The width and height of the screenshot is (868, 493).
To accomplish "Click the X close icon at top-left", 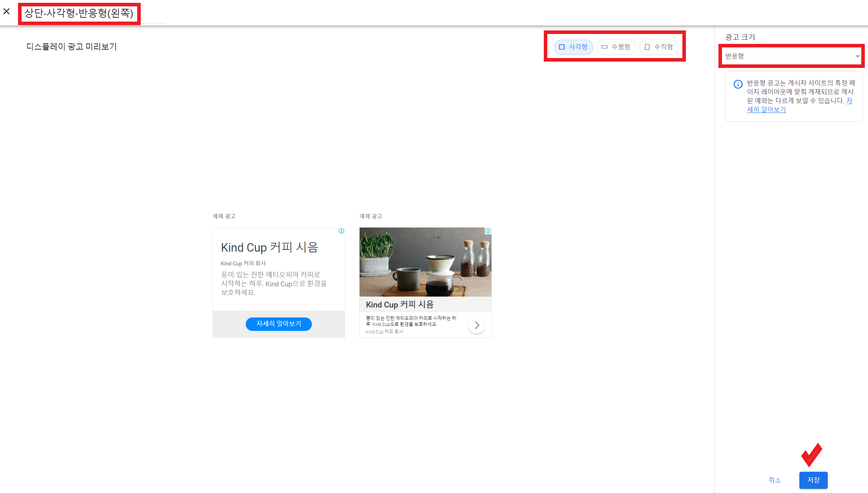I will coord(6,12).
